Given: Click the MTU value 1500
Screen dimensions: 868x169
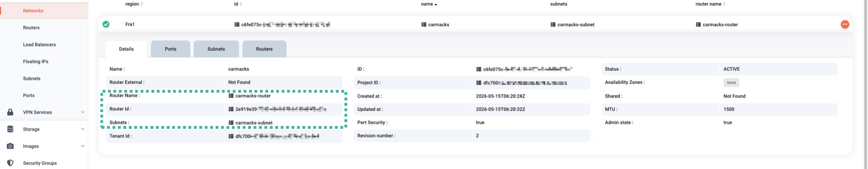Looking at the screenshot, I should [729, 109].
